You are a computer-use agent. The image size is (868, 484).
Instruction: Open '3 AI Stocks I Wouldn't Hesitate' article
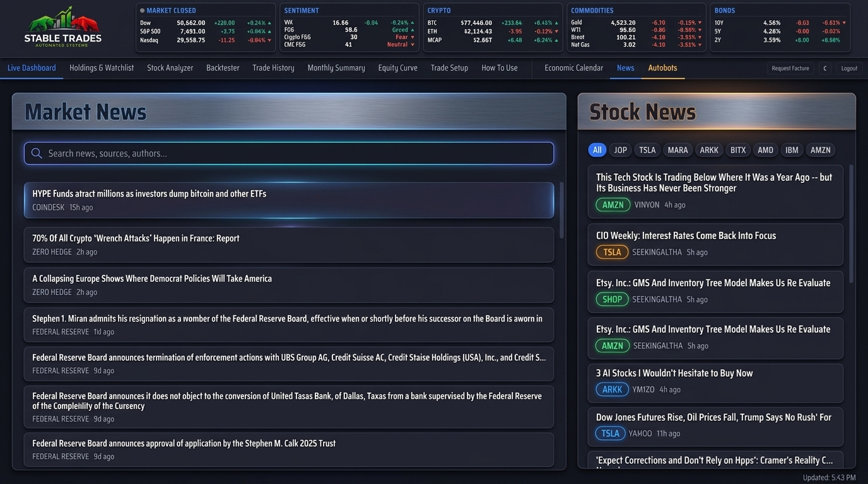coord(715,383)
